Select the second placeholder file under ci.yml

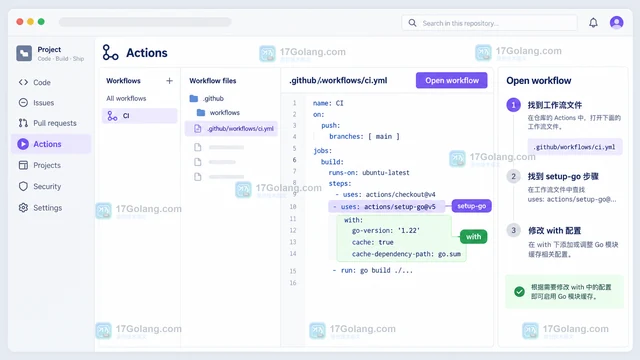point(216,162)
